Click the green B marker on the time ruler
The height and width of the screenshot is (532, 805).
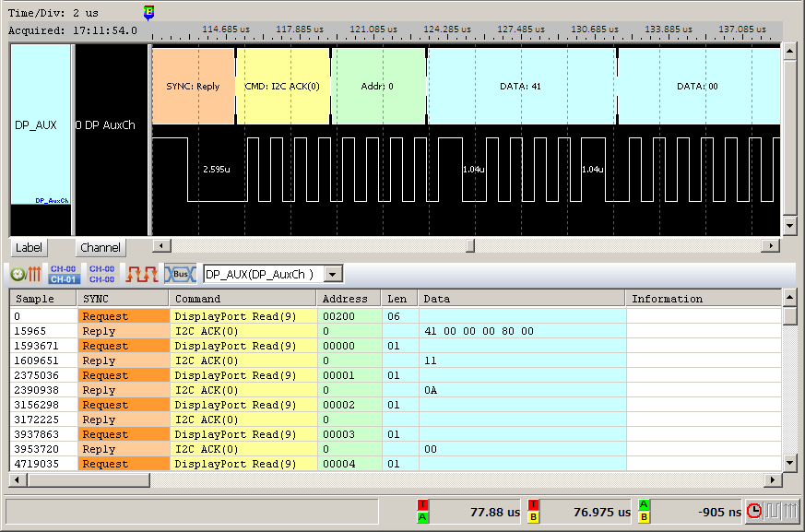pos(149,12)
